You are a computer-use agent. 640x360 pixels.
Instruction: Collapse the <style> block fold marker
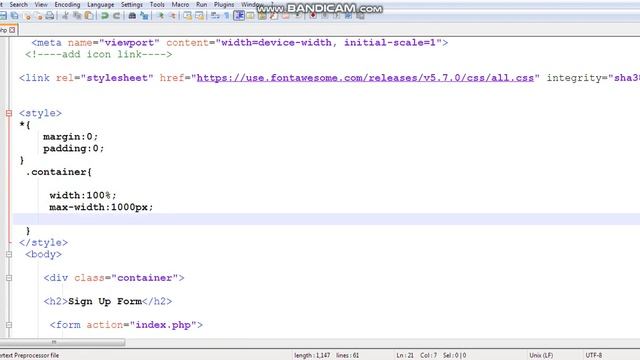[9, 113]
